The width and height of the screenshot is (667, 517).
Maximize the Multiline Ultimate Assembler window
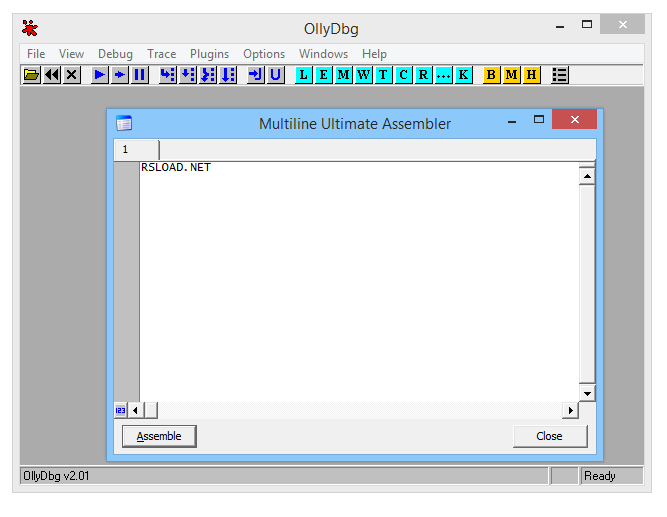pyautogui.click(x=539, y=120)
